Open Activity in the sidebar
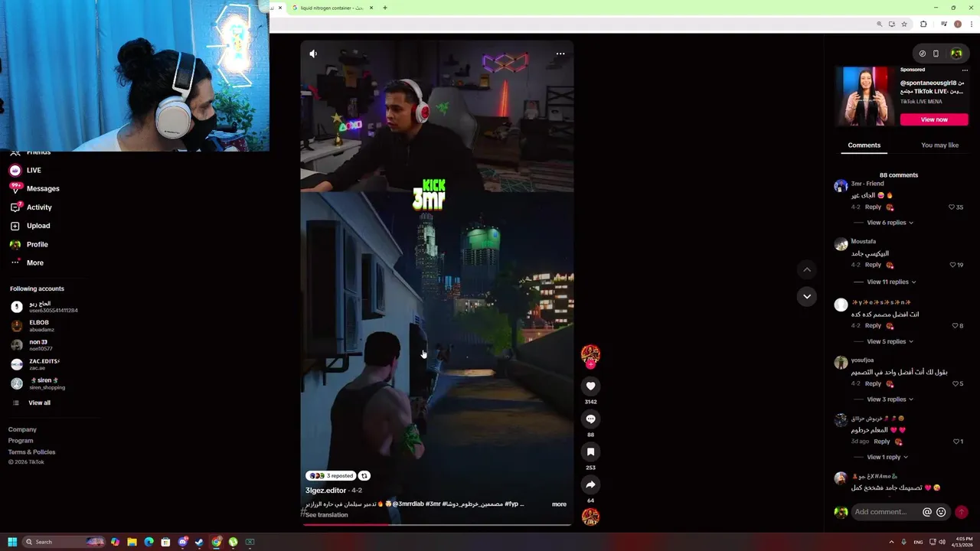 [x=31, y=207]
